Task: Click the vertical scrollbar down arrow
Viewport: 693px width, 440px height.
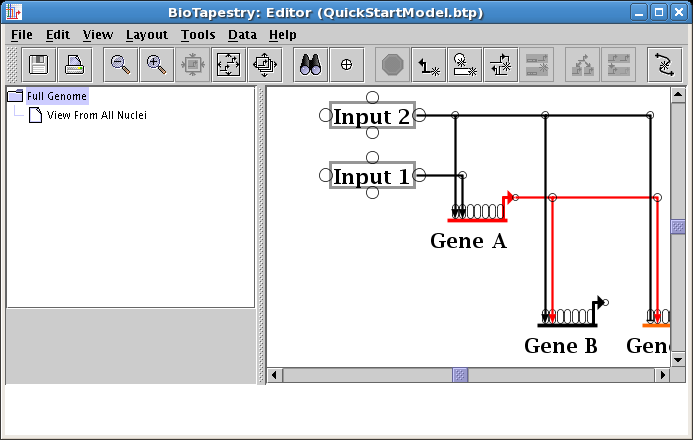Action: (678, 359)
